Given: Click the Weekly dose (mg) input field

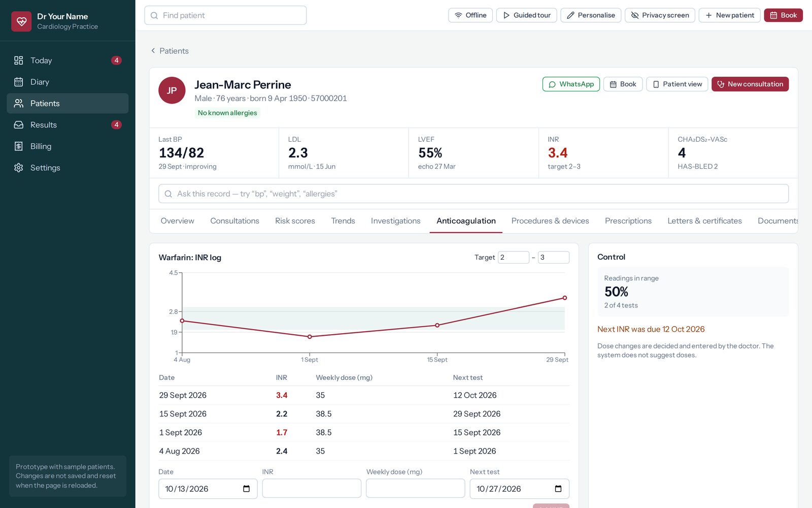Looking at the screenshot, I should (x=416, y=489).
